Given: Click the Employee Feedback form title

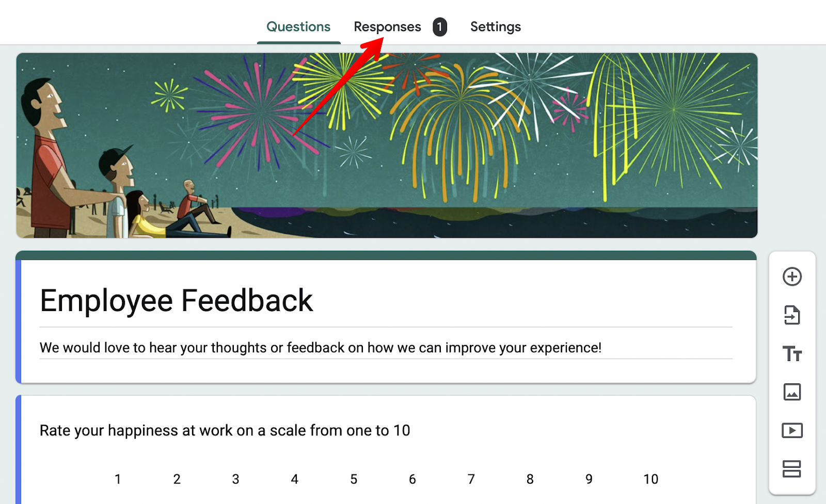Looking at the screenshot, I should pos(176,300).
